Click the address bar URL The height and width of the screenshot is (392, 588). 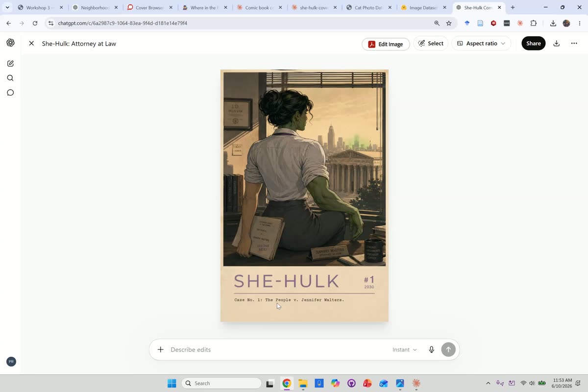(x=122, y=23)
